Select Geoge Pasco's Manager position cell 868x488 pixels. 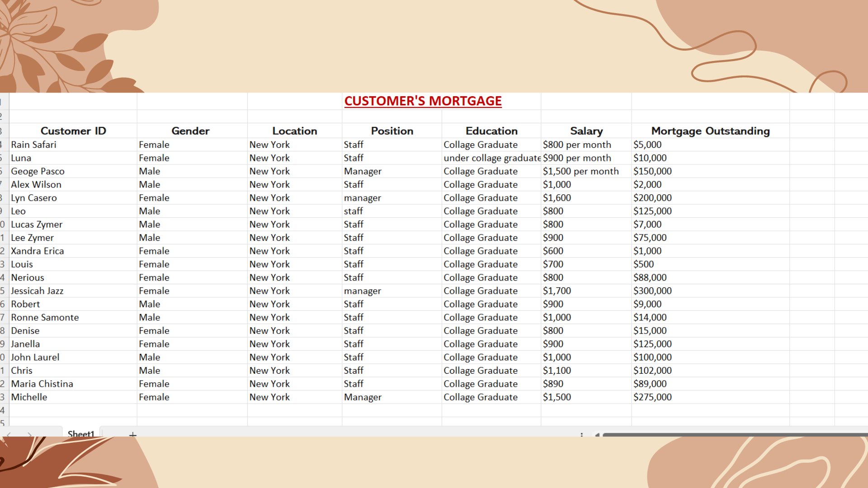point(363,171)
